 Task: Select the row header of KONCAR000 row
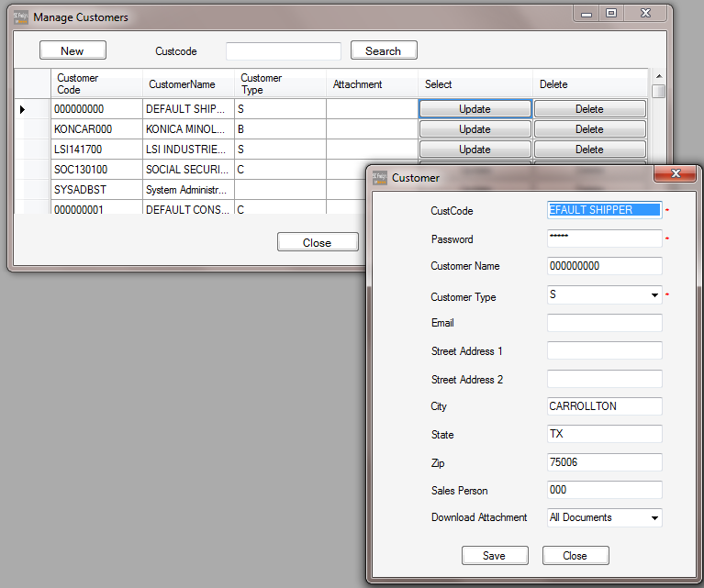point(32,129)
